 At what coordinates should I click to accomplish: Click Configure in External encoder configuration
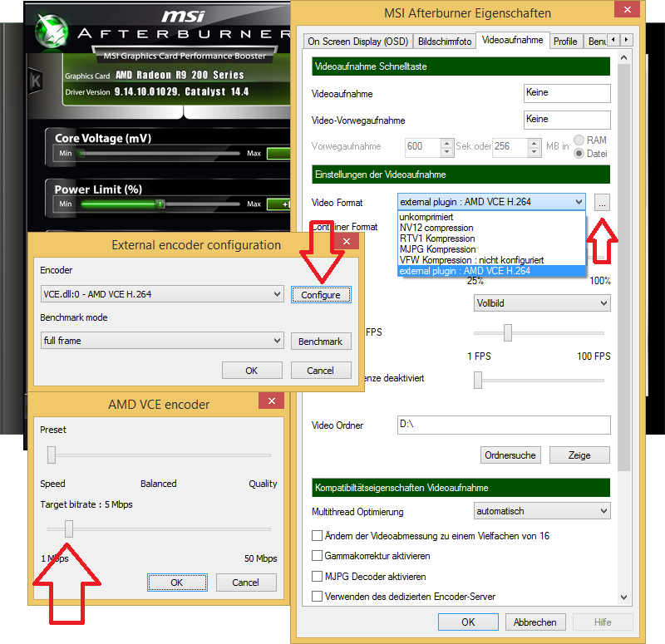[x=321, y=295]
